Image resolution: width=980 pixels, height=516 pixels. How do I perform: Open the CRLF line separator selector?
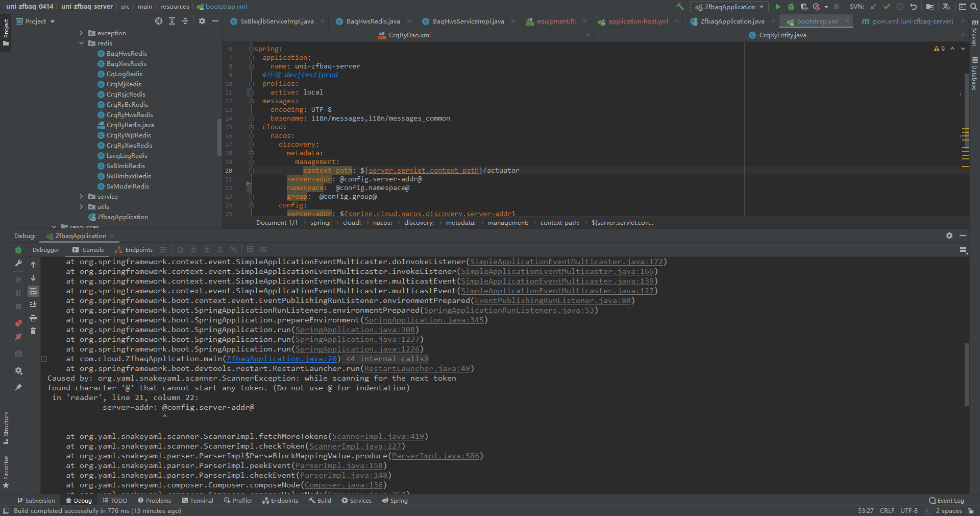(x=887, y=511)
